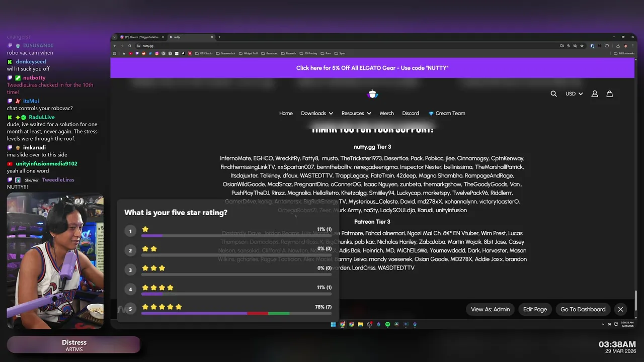Click the zoom magnifier icon in address bar

[x=569, y=46]
